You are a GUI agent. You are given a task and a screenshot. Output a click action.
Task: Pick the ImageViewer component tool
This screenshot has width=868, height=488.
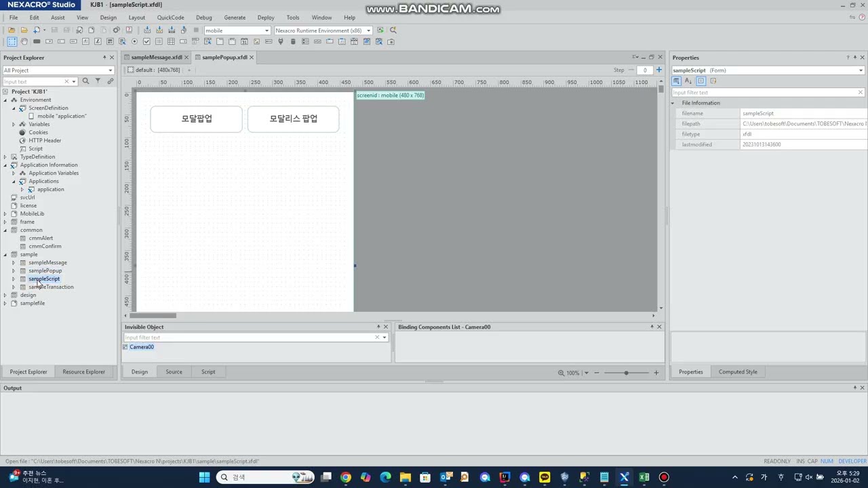(x=256, y=41)
